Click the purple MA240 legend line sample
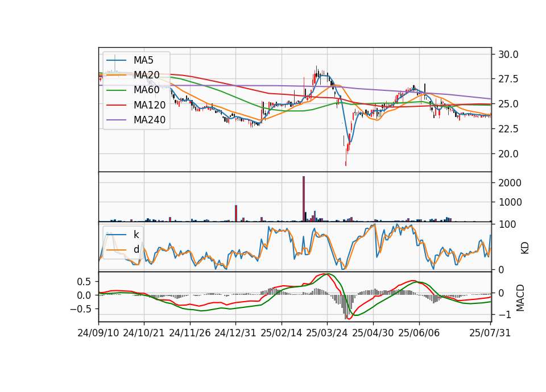 (116, 120)
